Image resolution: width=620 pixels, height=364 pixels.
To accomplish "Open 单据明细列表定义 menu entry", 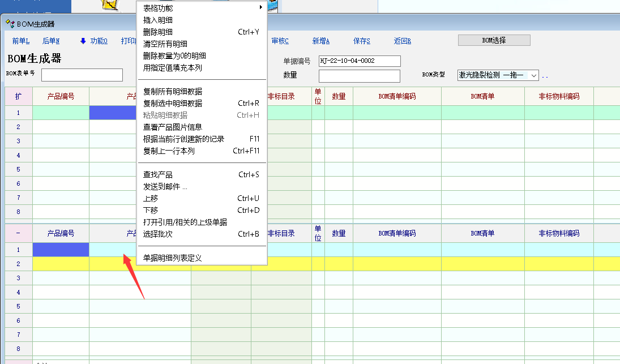I will tap(173, 258).
